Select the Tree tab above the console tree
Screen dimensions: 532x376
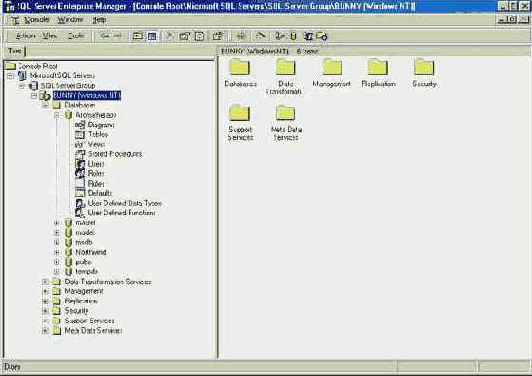point(15,51)
